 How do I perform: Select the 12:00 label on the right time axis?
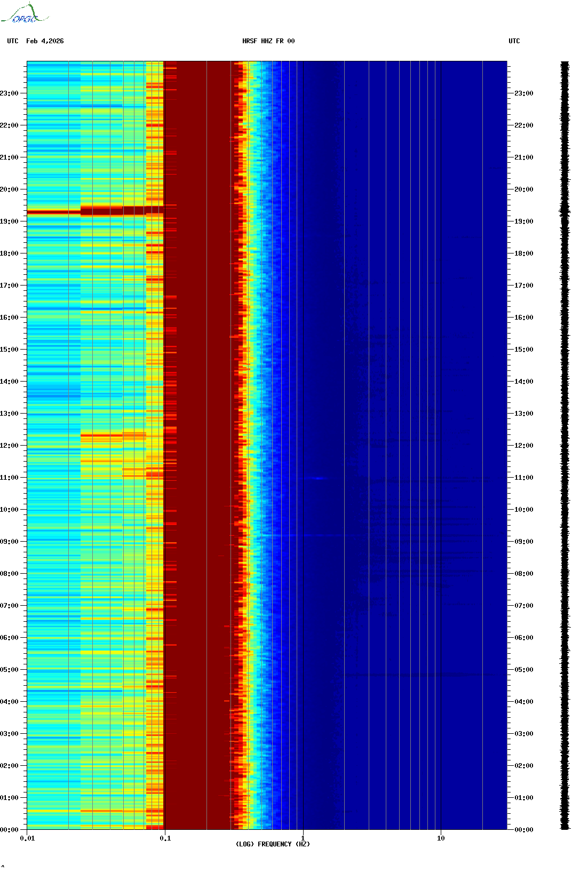click(523, 446)
